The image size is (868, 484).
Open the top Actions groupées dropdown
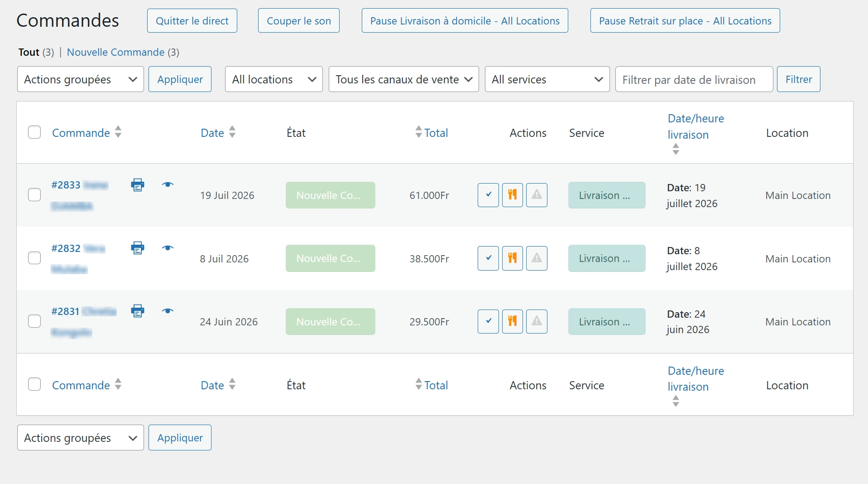[x=81, y=79]
